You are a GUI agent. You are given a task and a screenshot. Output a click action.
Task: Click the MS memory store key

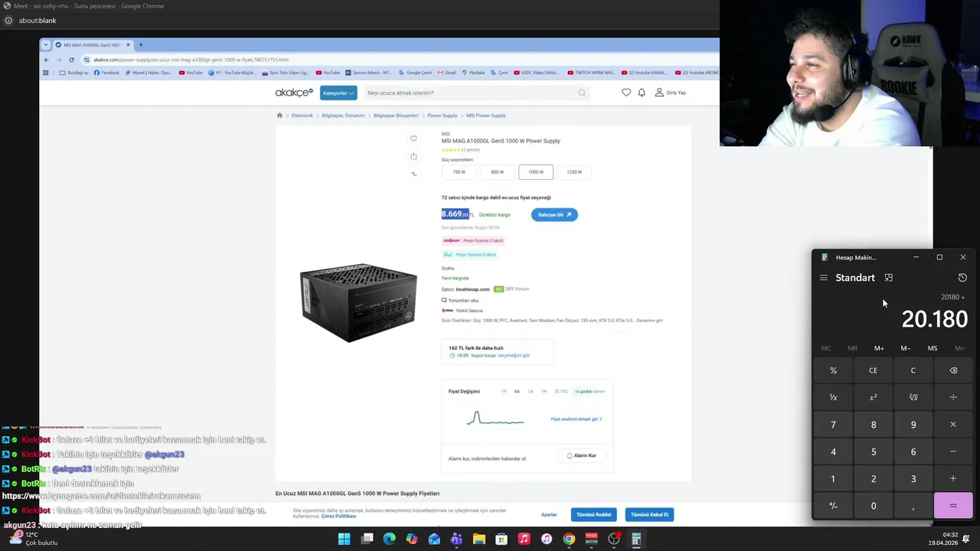[933, 348]
